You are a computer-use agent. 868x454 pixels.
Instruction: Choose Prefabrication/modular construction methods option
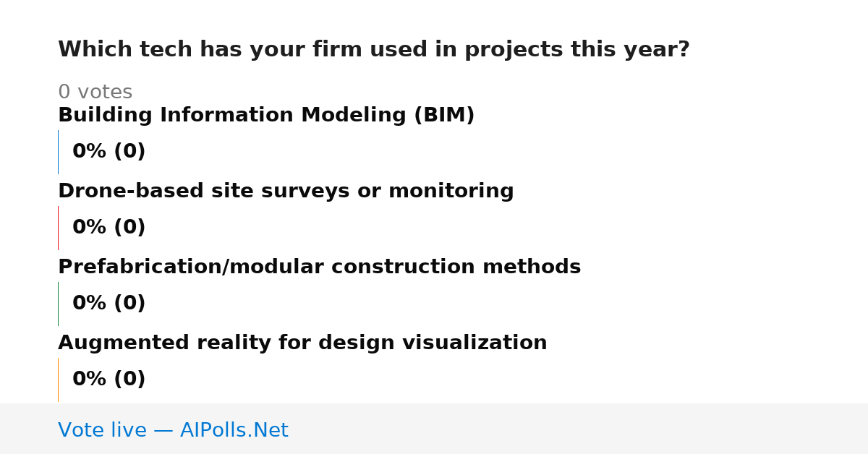319,267
